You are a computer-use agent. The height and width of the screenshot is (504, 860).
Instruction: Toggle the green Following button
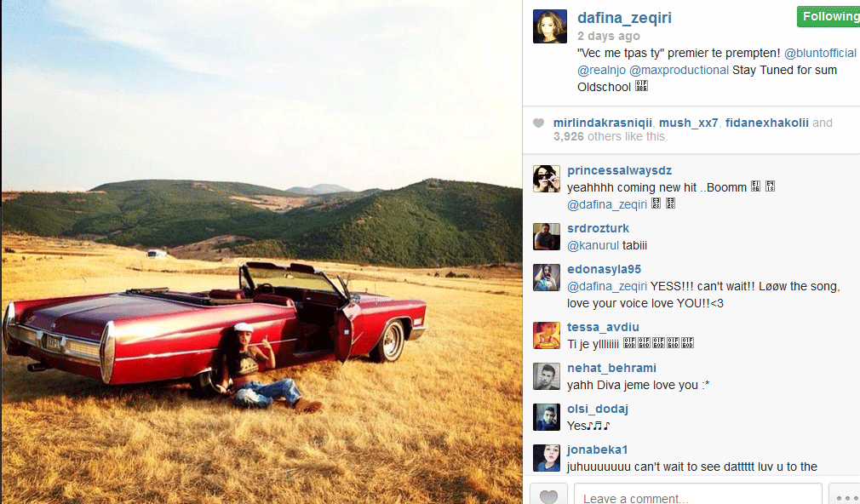coord(828,16)
